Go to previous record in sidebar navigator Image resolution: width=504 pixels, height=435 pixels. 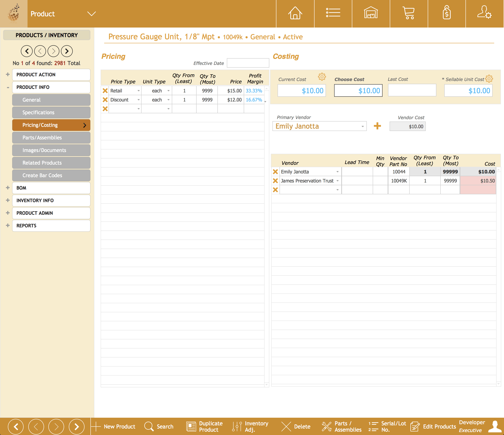point(40,51)
